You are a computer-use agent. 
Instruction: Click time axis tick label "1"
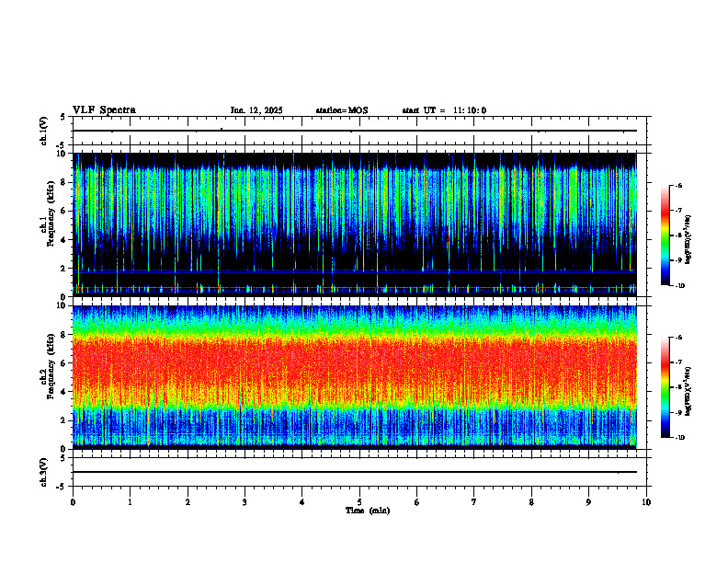tap(131, 502)
